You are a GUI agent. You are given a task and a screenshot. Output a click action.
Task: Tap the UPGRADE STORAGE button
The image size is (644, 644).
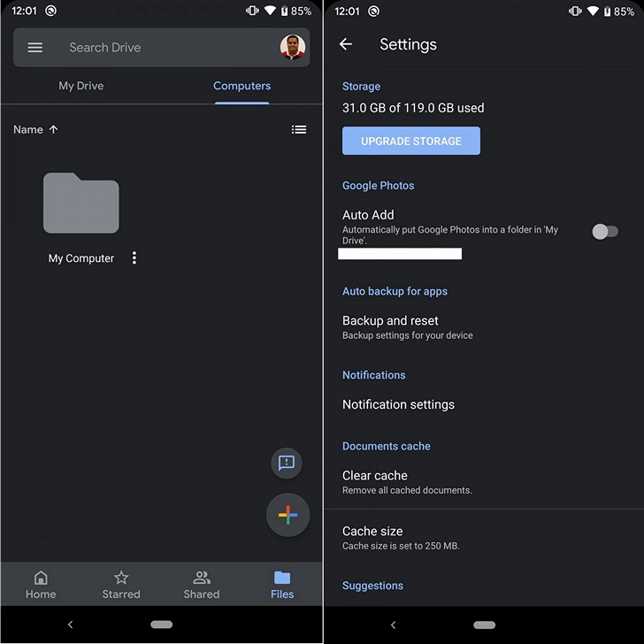pyautogui.click(x=411, y=141)
